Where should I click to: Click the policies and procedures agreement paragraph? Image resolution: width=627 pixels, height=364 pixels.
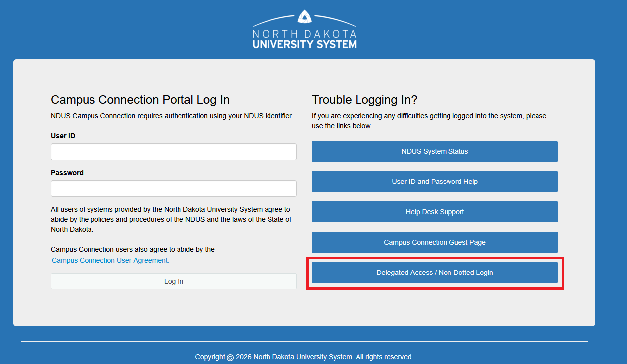[171, 220]
